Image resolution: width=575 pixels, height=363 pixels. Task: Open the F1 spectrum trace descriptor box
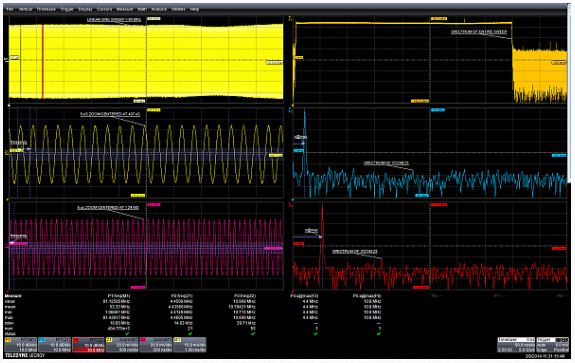(20, 344)
